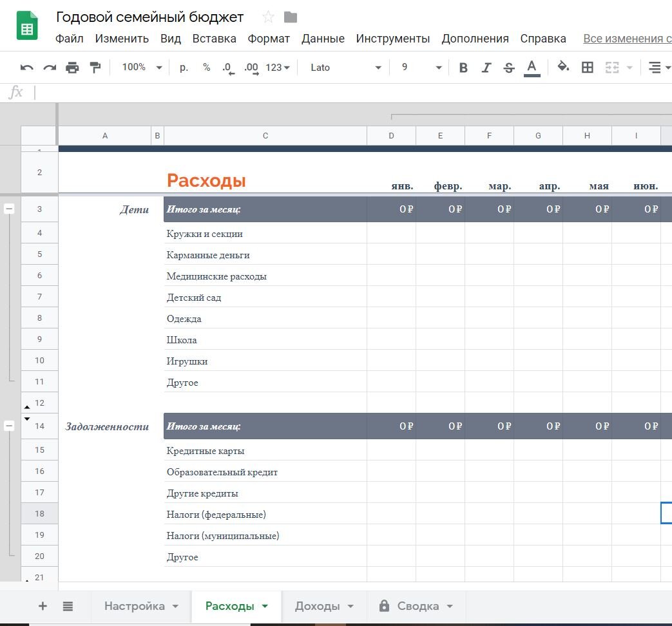Viewport: 672px width, 626px height.
Task: Open the font size 9 dropdown
Action: tap(422, 67)
